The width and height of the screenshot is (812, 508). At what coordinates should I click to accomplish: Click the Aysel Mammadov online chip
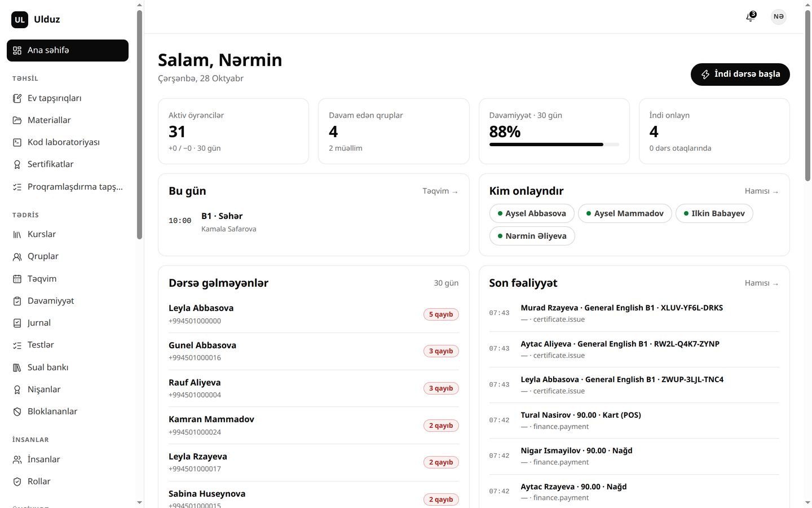tap(625, 213)
